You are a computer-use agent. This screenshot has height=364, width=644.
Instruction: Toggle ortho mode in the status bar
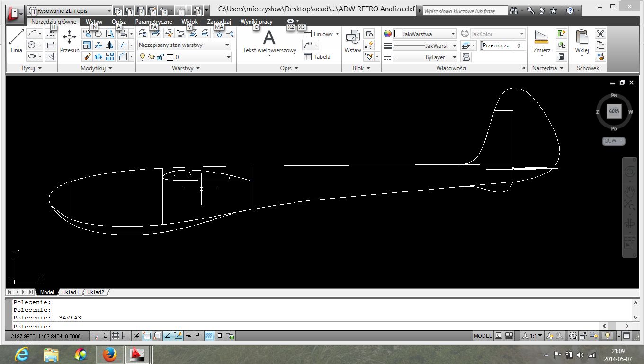point(125,336)
